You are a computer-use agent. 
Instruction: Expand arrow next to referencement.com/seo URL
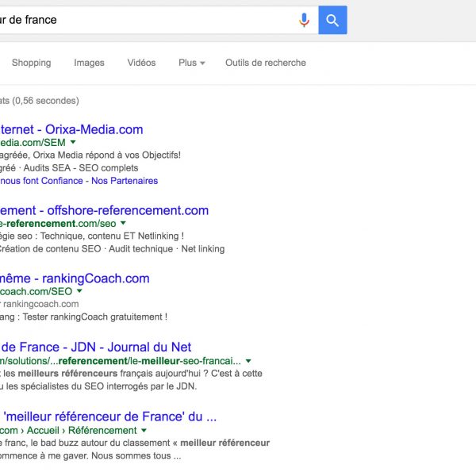click(123, 223)
